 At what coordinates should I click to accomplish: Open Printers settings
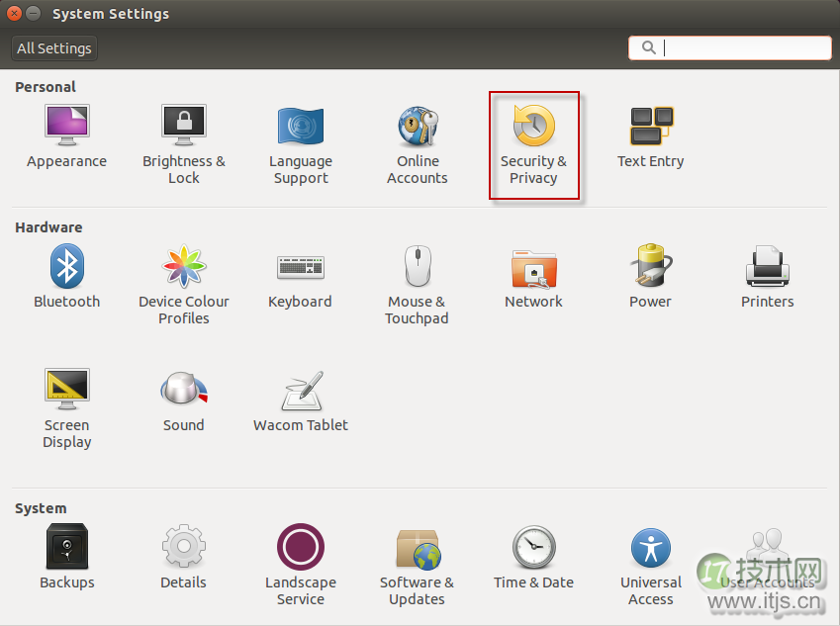coord(767,279)
